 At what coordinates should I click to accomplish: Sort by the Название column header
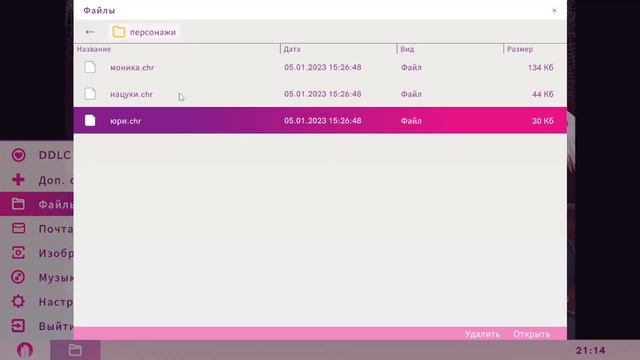pyautogui.click(x=94, y=49)
